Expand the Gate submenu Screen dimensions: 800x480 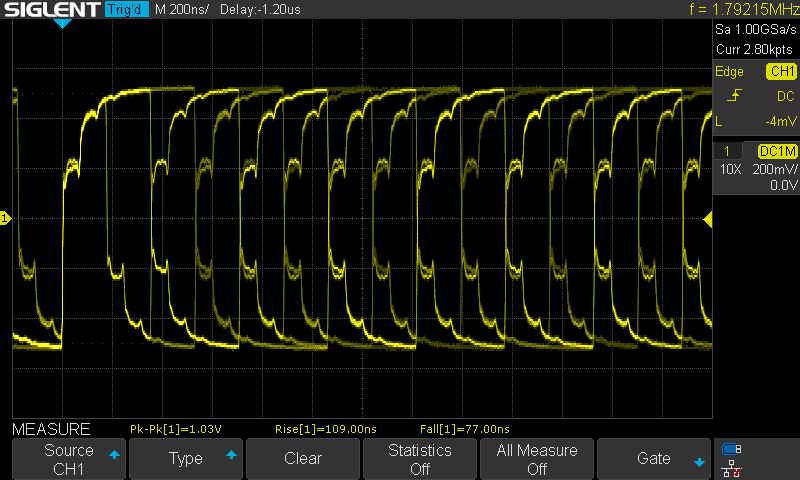click(654, 459)
